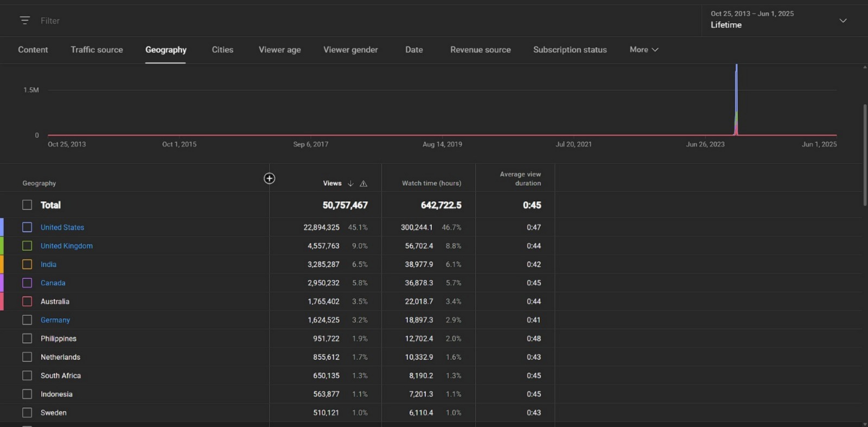Select the Sweden row checkbox
Image resolution: width=868 pixels, height=427 pixels.
(27, 413)
